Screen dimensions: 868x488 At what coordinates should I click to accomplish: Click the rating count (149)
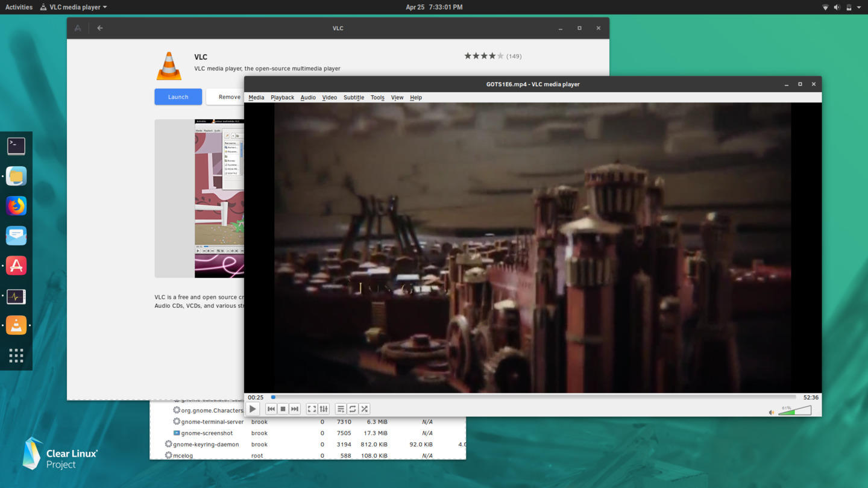tap(514, 56)
